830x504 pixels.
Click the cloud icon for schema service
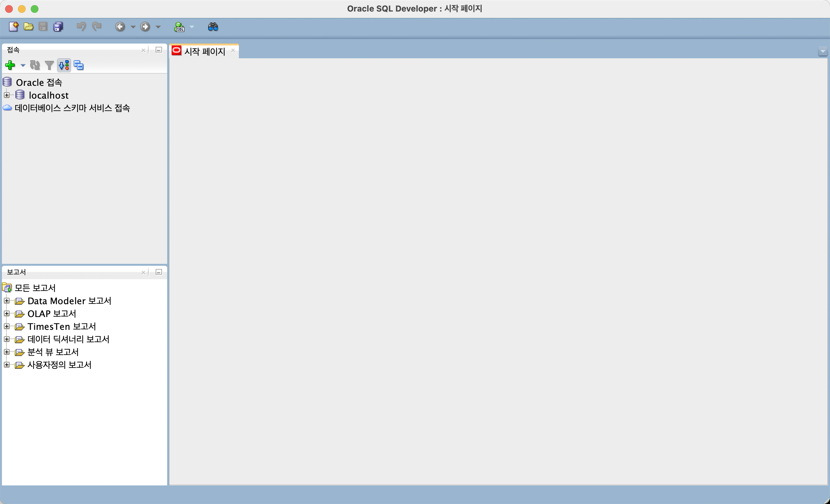(7, 108)
